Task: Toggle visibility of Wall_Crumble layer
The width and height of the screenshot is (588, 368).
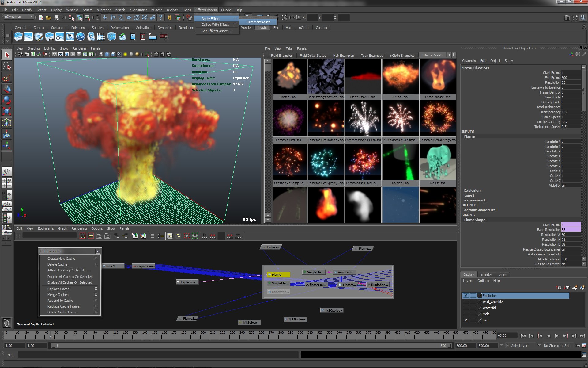Action: point(466,302)
